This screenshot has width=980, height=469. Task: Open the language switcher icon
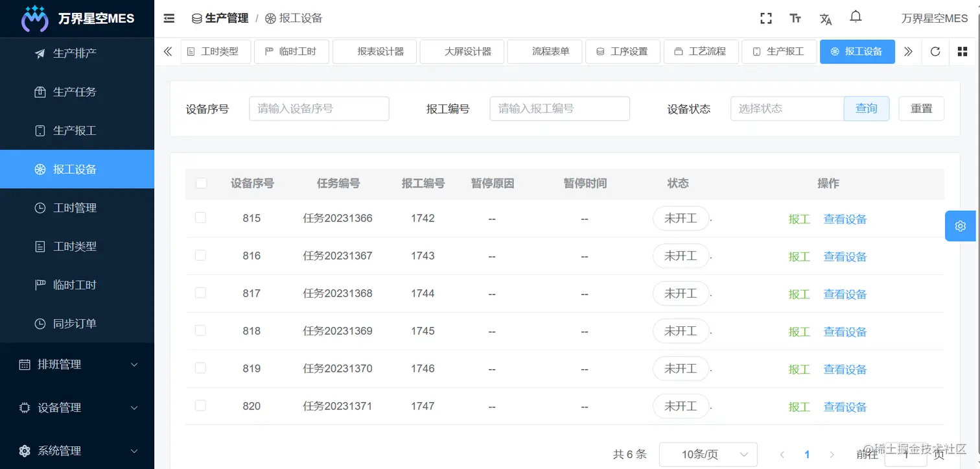826,19
